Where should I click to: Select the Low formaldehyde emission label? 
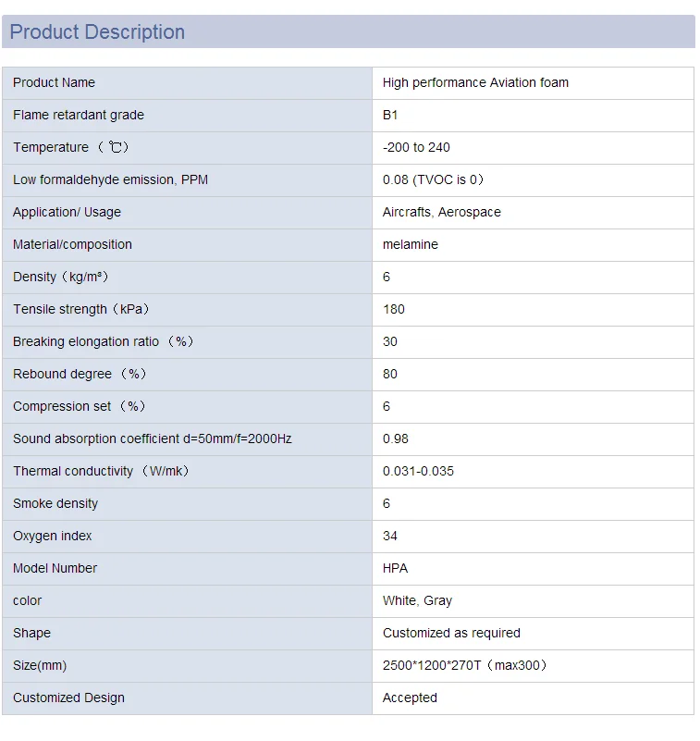coord(110,179)
